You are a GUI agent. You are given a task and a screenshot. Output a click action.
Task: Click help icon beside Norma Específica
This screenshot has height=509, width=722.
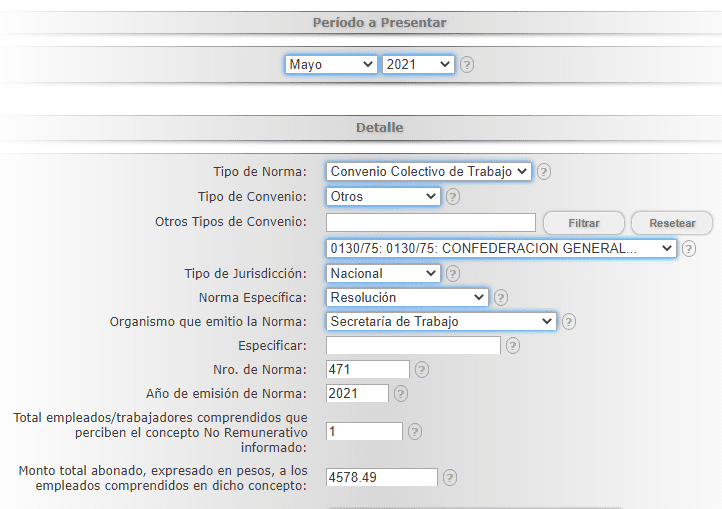501,297
